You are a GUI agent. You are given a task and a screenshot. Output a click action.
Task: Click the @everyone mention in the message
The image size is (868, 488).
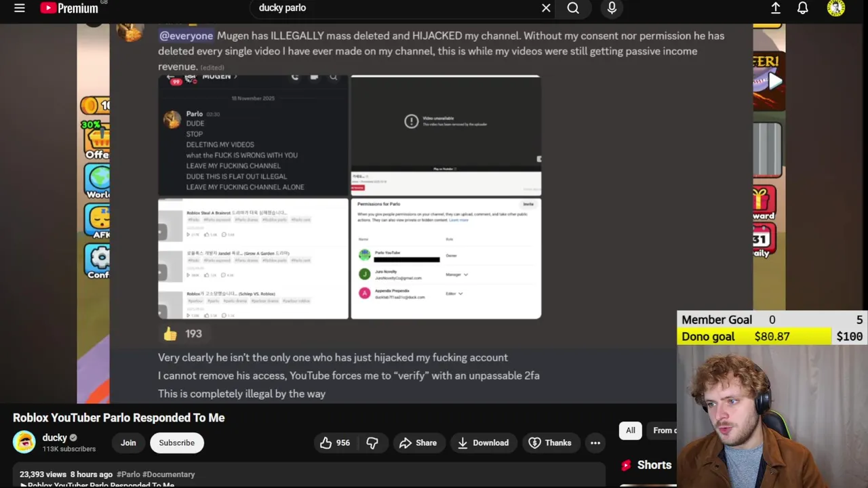pos(186,35)
